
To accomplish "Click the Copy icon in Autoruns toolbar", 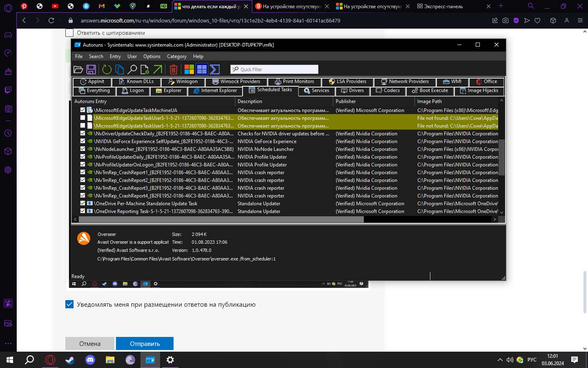I will coord(119,70).
